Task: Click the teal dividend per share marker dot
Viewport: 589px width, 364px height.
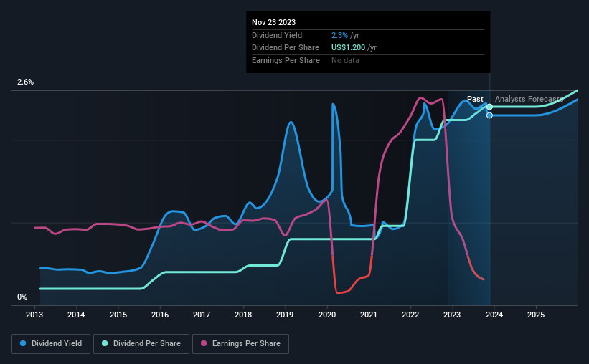Action: (489, 107)
